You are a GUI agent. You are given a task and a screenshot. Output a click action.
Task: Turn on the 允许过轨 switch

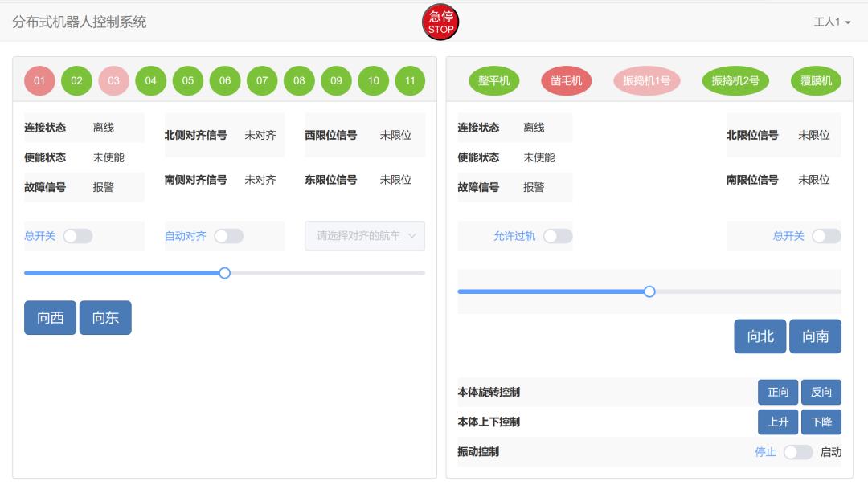[558, 236]
